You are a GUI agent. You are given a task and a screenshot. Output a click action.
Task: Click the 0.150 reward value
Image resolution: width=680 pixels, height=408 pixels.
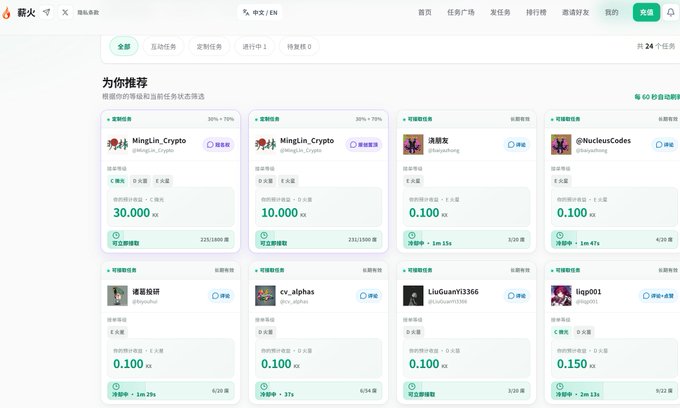coord(572,364)
